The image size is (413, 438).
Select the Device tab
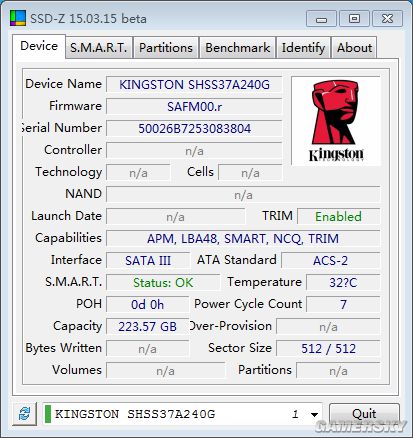[x=39, y=46]
